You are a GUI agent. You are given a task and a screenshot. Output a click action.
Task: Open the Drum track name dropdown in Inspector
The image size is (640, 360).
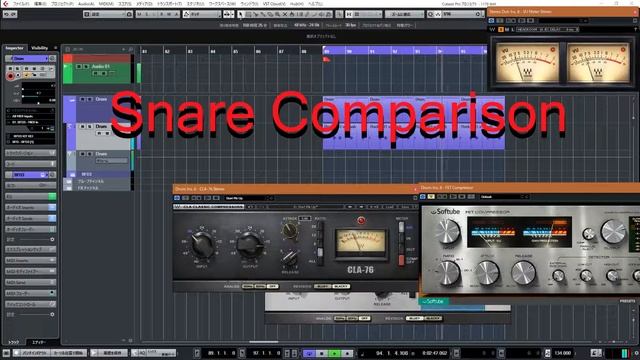point(46,58)
